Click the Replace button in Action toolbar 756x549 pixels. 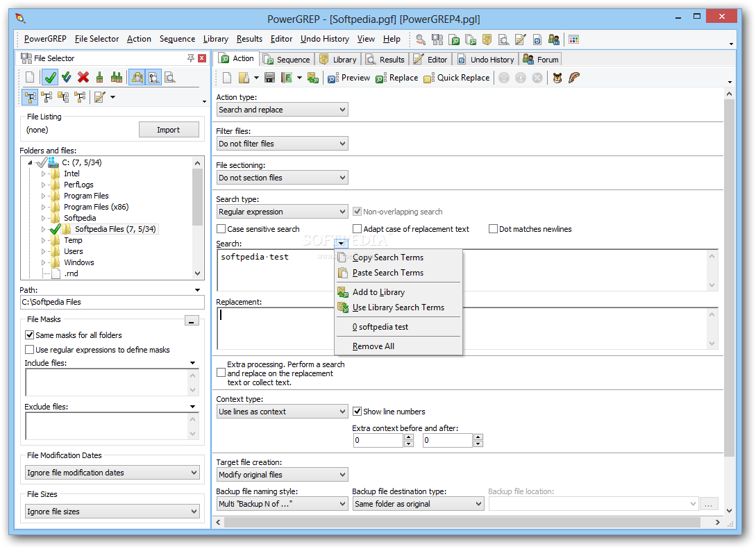point(396,78)
